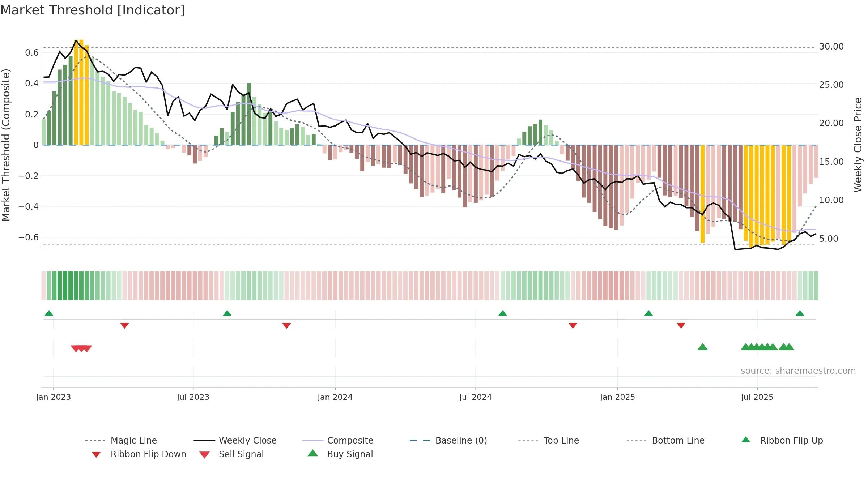The height and width of the screenshot is (488, 868).
Task: Click the Jul 2025 x-axis label
Action: point(757,397)
